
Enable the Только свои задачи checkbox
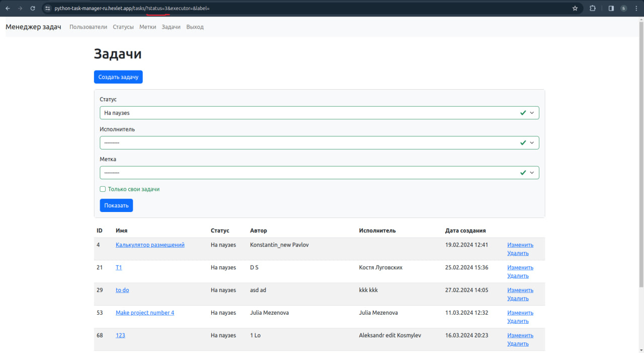(103, 189)
